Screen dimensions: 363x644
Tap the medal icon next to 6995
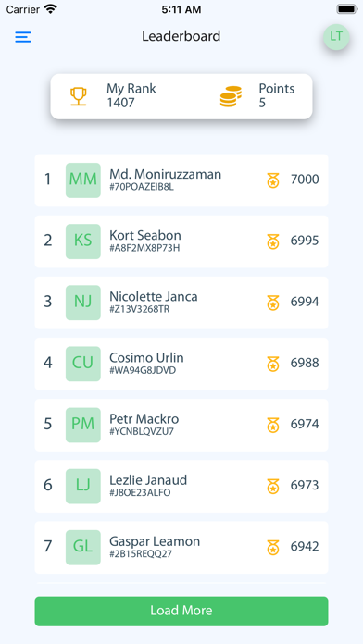(273, 241)
